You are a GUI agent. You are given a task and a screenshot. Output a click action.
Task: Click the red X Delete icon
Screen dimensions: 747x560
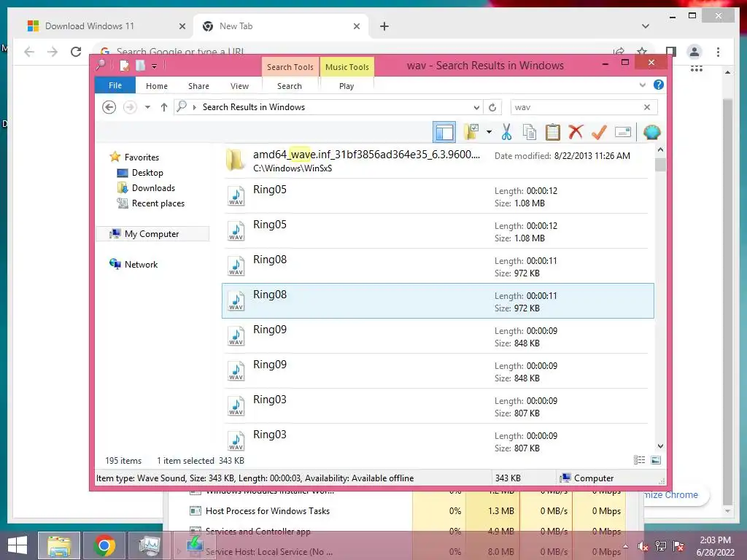pyautogui.click(x=576, y=132)
